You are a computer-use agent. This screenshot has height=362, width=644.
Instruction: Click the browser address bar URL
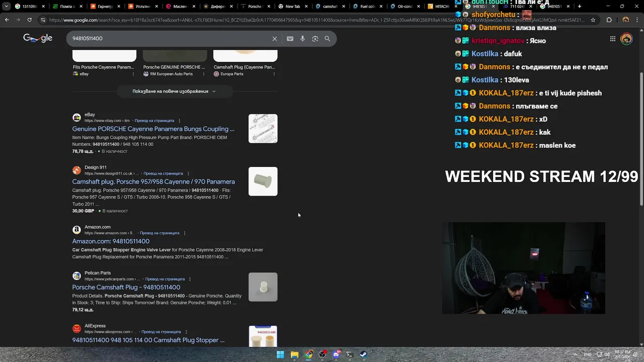(x=317, y=20)
